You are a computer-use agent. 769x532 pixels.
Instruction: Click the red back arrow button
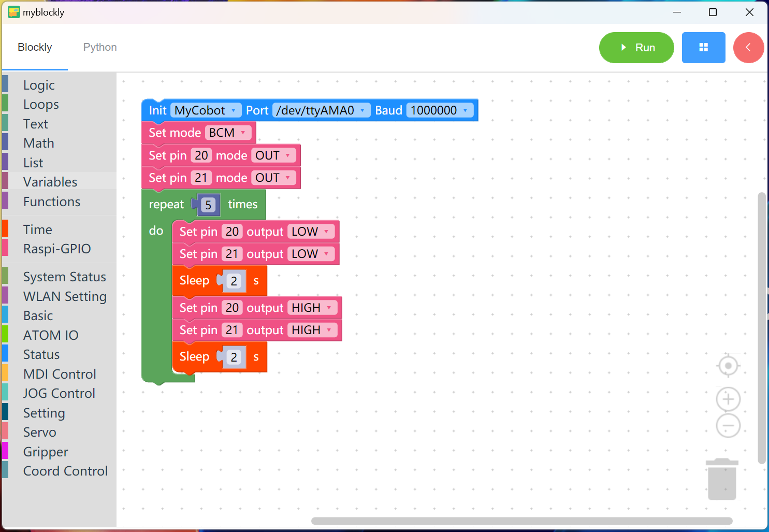tap(748, 48)
